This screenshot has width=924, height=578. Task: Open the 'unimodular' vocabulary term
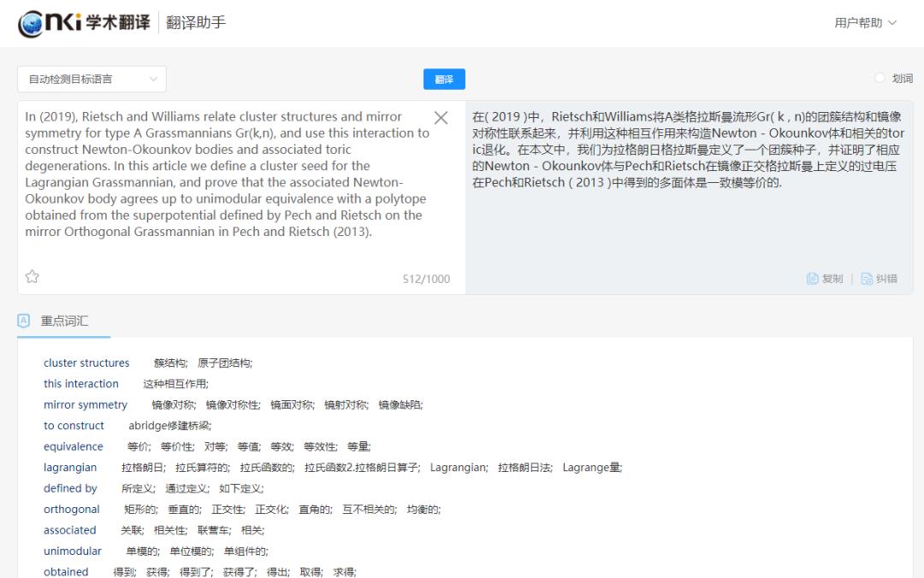pos(73,551)
